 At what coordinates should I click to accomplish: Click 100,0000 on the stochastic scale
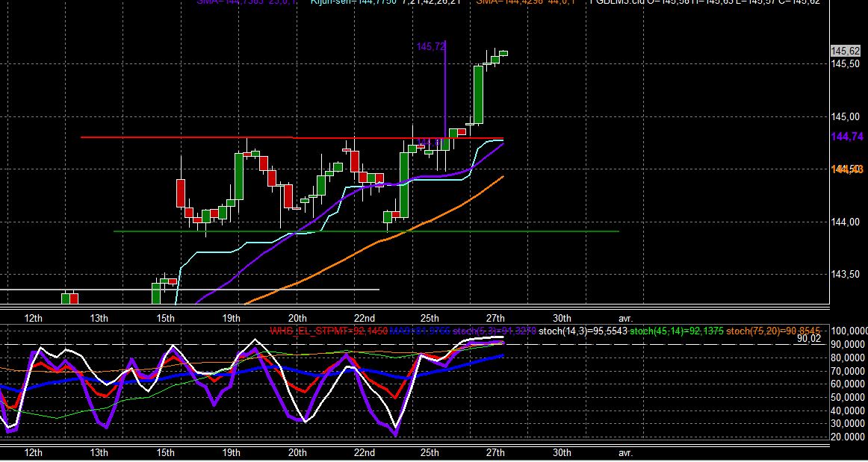pyautogui.click(x=849, y=331)
